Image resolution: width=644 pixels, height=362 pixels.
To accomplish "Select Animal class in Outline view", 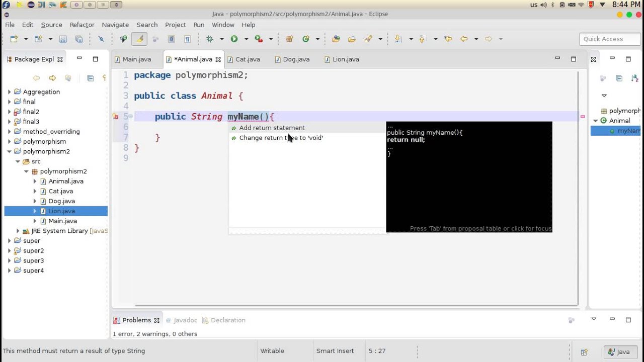I will pyautogui.click(x=619, y=121).
